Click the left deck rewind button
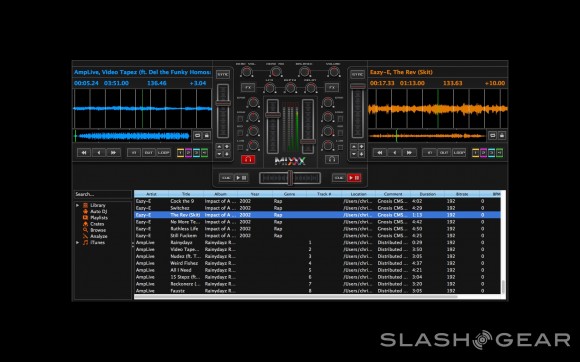The width and height of the screenshot is (580, 362). click(84, 152)
